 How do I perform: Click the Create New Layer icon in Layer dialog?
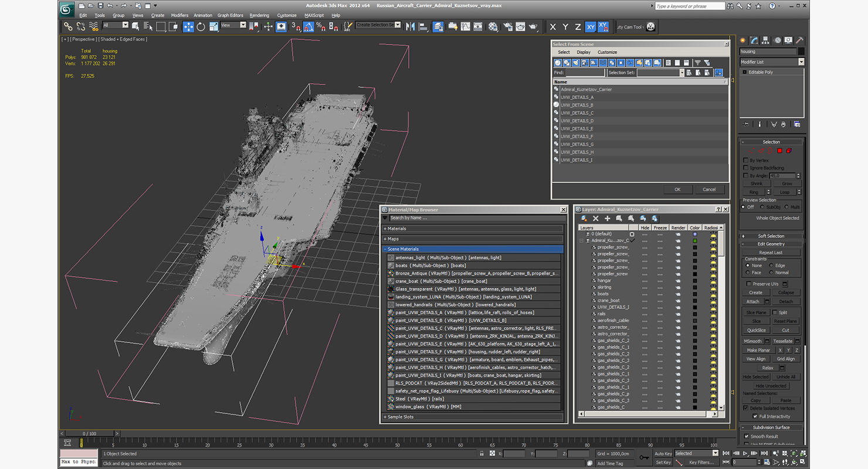click(584, 219)
